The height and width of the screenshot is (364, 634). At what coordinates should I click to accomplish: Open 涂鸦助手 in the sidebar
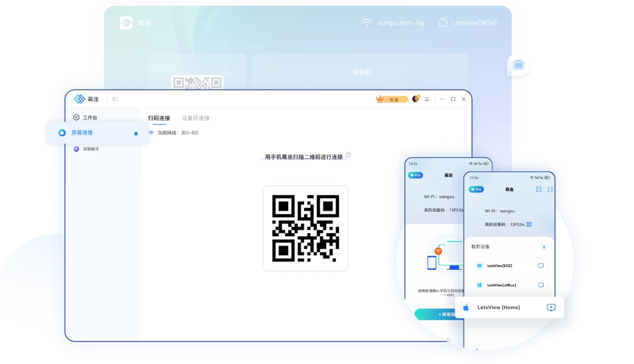click(86, 149)
